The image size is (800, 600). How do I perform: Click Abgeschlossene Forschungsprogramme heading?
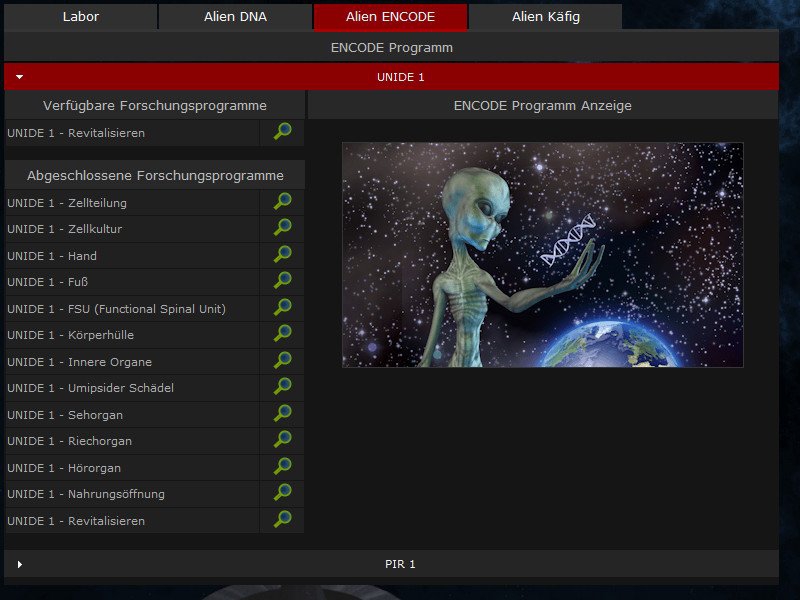[155, 176]
